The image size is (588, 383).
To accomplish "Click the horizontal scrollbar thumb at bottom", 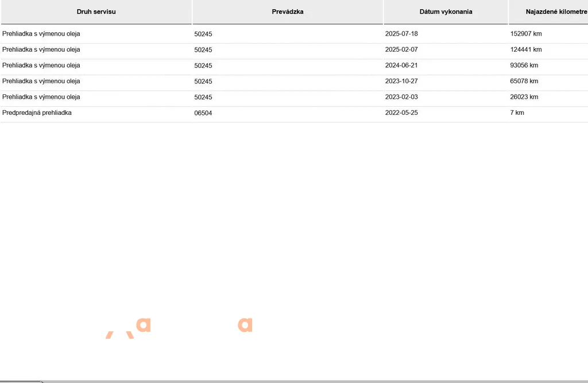I will click(x=21, y=381).
